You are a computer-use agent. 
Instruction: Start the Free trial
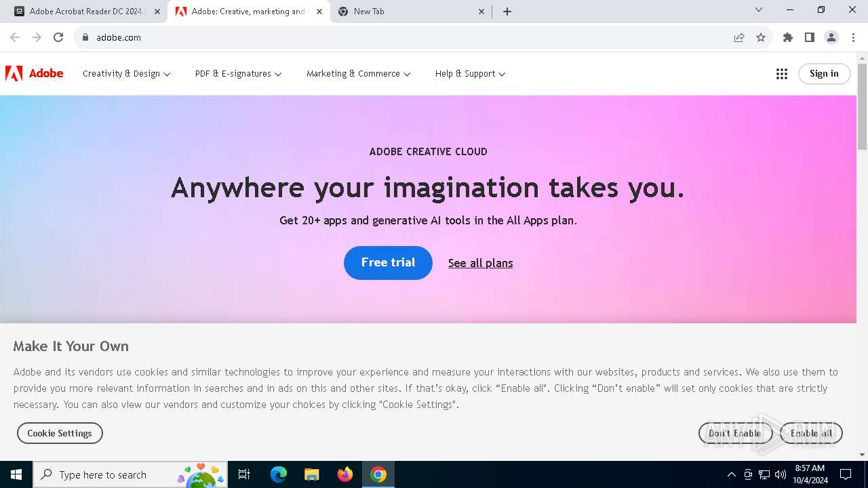tap(388, 263)
